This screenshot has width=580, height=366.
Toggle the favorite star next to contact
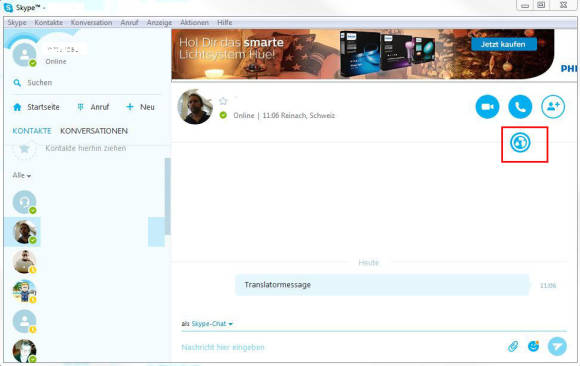pos(223,101)
